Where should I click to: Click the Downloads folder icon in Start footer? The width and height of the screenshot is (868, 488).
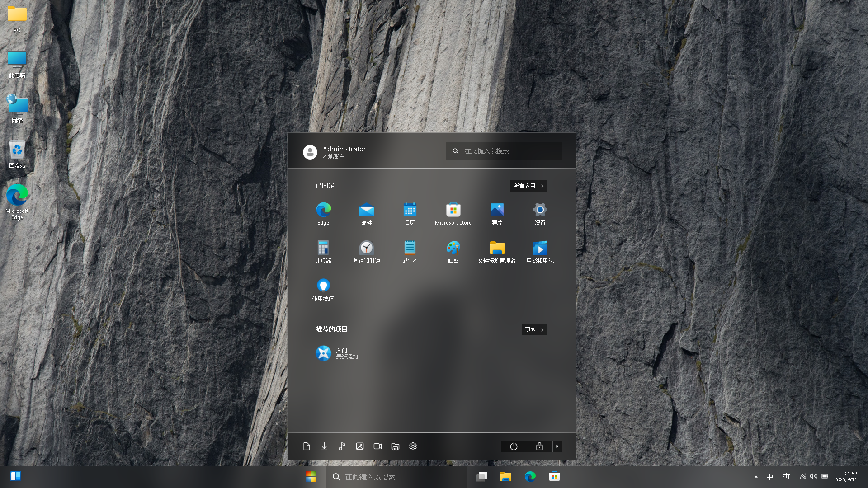coord(324,446)
